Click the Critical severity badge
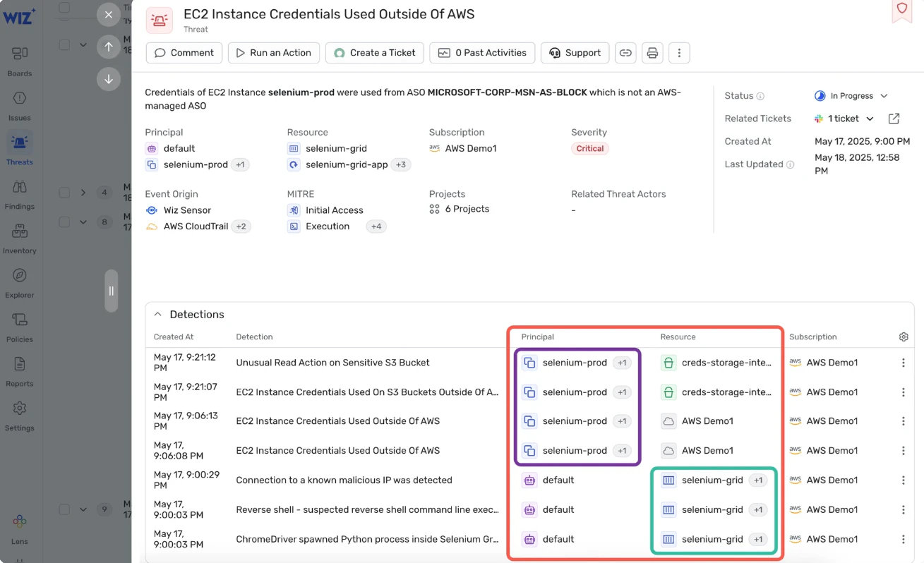Image resolution: width=924 pixels, height=563 pixels. 590,149
